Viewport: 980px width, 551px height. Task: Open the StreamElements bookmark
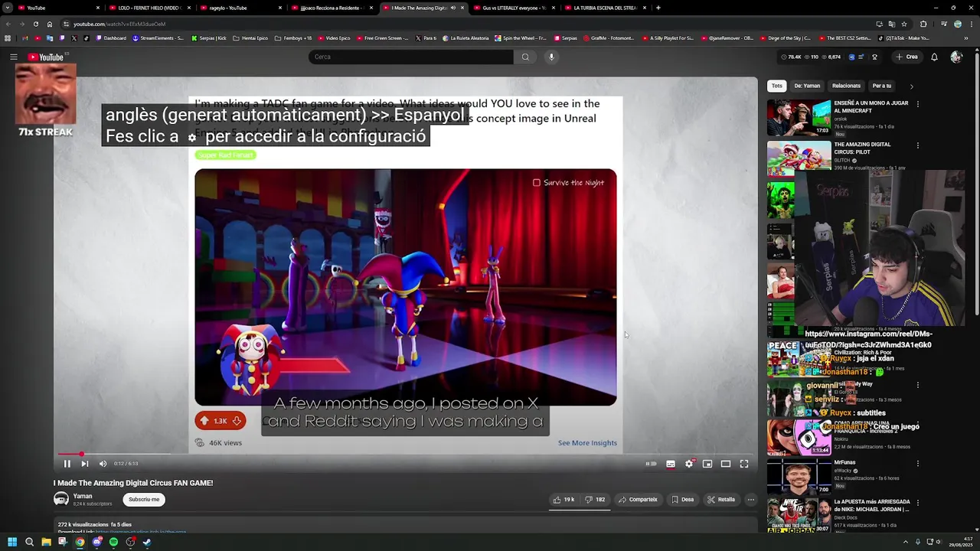158,38
